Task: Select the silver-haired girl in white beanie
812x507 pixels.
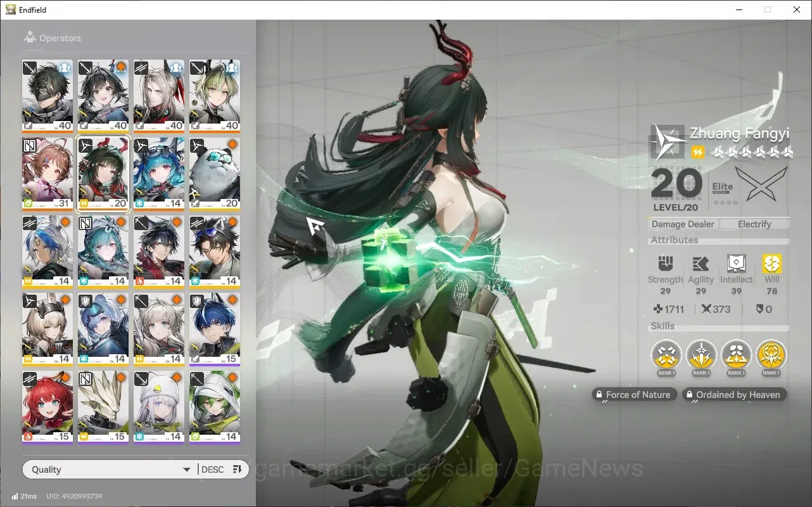Action: [159, 408]
